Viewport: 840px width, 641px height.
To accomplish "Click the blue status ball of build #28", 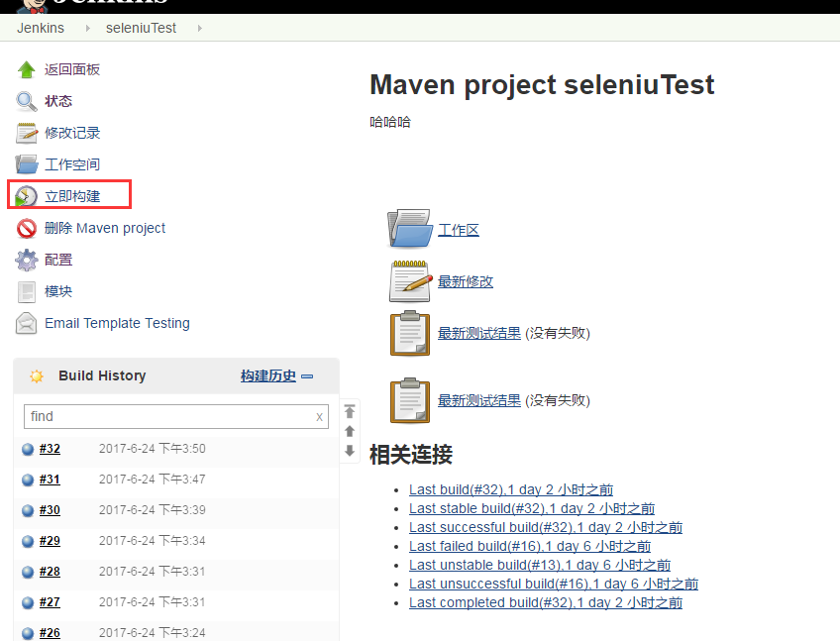I will [x=28, y=572].
